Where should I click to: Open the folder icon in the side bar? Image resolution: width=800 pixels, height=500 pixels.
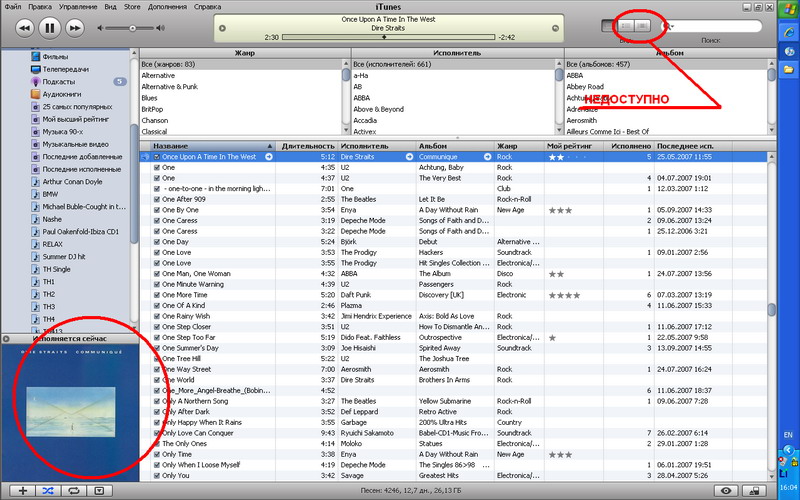click(x=789, y=69)
